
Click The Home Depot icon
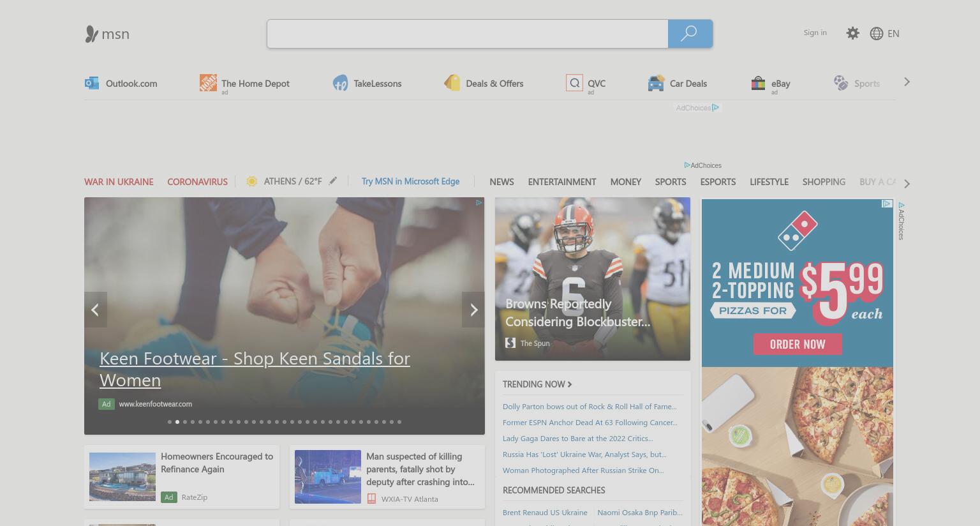[x=208, y=82]
